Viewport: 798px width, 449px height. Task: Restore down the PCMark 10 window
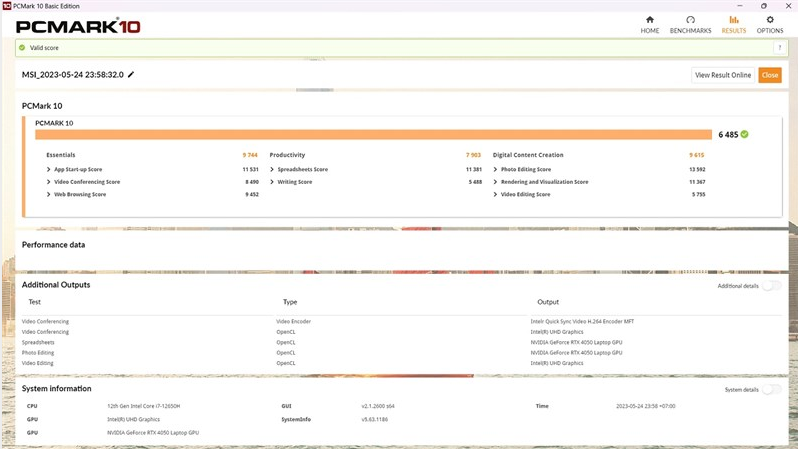(x=764, y=6)
